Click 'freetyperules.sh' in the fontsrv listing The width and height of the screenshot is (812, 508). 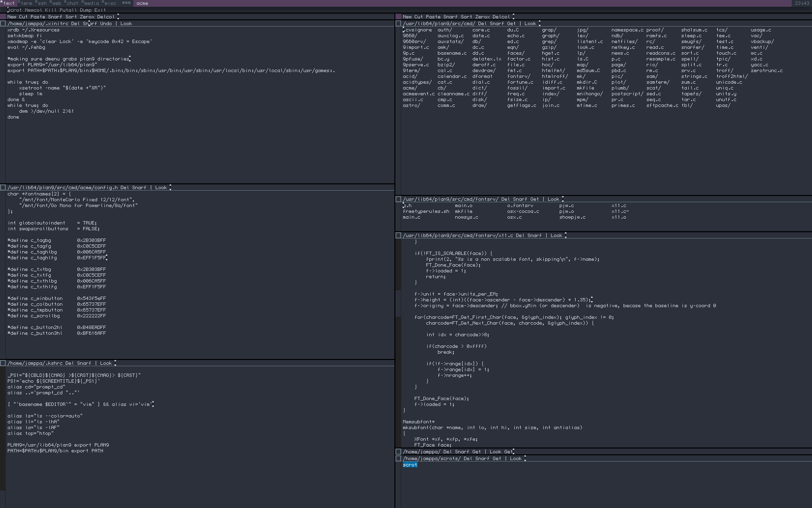point(426,211)
